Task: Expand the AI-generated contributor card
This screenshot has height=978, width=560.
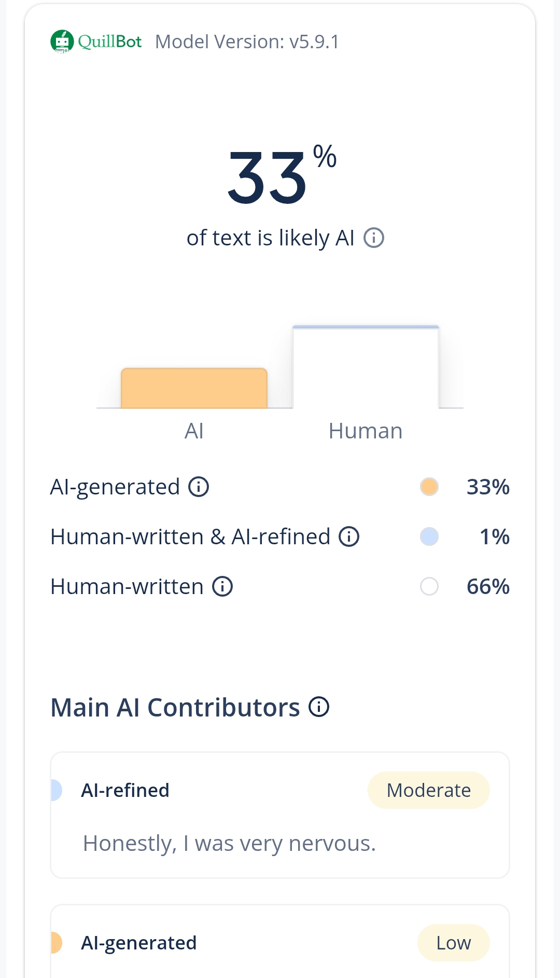Action: point(280,943)
